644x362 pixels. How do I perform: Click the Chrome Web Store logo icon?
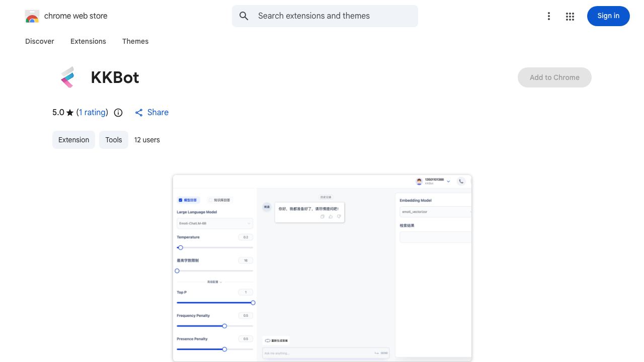click(x=32, y=16)
